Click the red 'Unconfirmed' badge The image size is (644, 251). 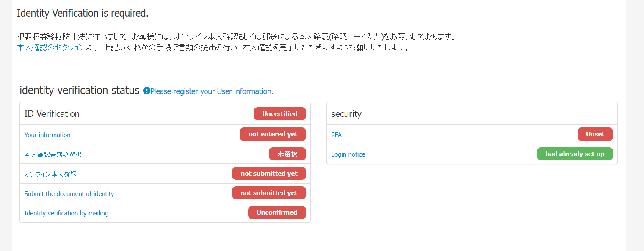tap(277, 212)
